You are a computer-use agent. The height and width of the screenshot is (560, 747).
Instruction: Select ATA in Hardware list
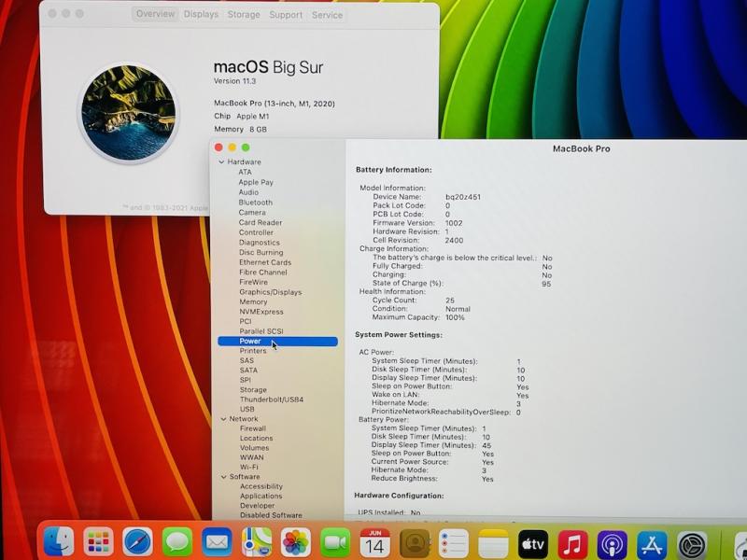245,172
